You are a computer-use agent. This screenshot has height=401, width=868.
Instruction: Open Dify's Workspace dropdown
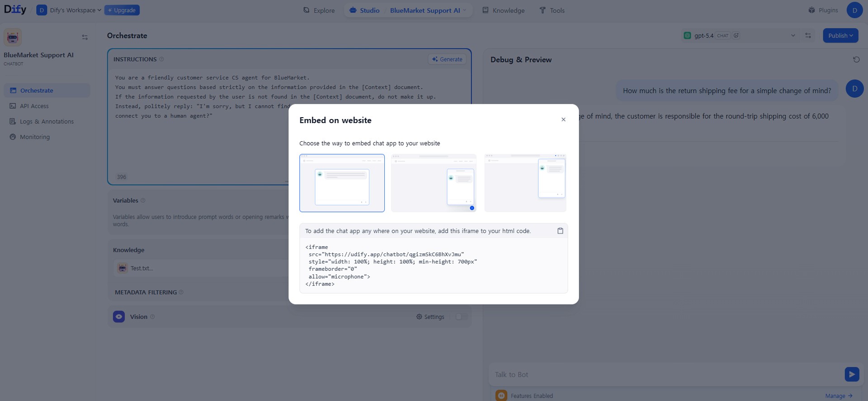[x=75, y=10]
